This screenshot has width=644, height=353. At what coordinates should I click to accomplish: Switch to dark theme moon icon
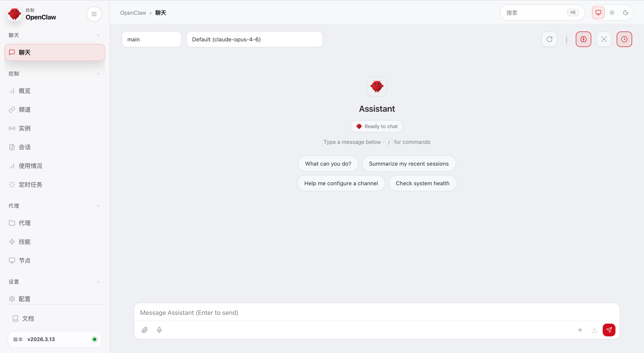[x=625, y=13]
